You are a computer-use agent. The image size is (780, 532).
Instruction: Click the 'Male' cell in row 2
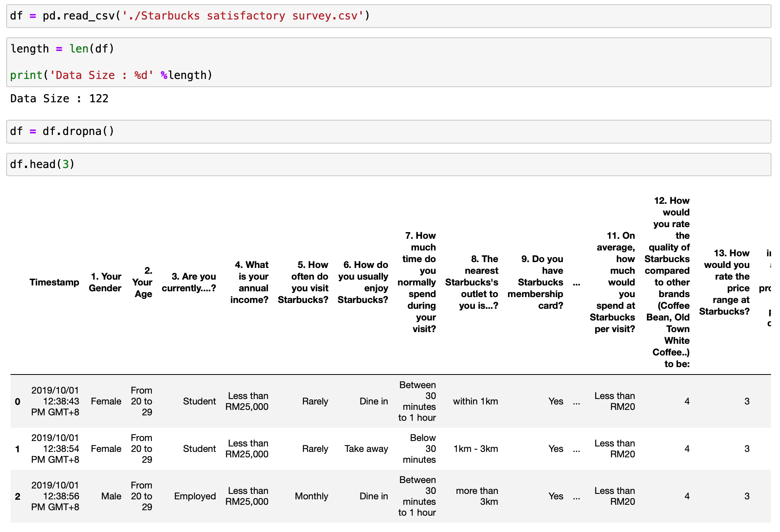pyautogui.click(x=111, y=497)
